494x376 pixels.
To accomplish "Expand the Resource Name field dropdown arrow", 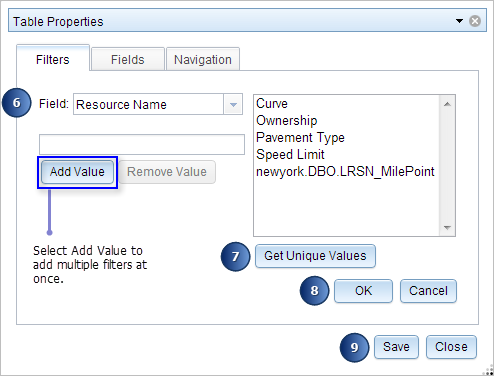I will coord(233,104).
